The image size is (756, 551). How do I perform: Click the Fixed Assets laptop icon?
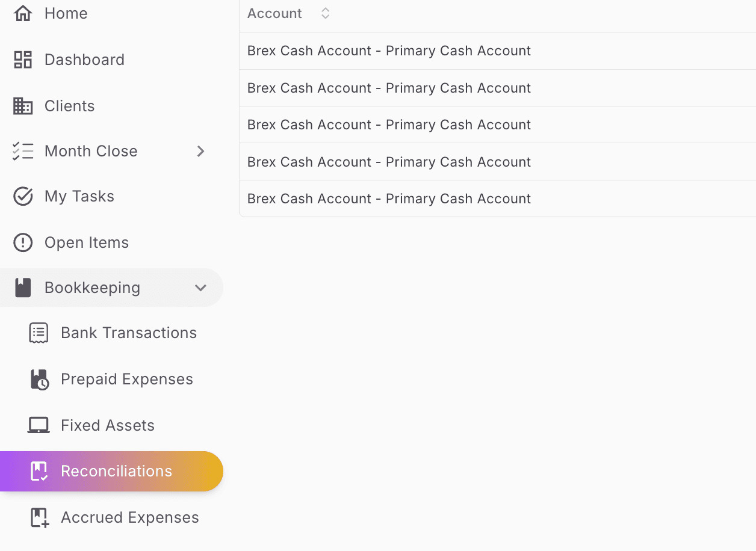tap(39, 425)
